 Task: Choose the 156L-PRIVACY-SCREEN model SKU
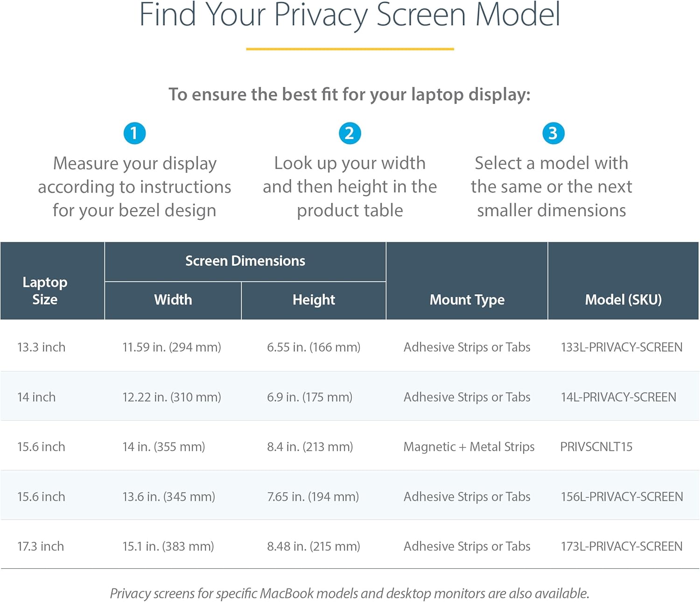622,496
